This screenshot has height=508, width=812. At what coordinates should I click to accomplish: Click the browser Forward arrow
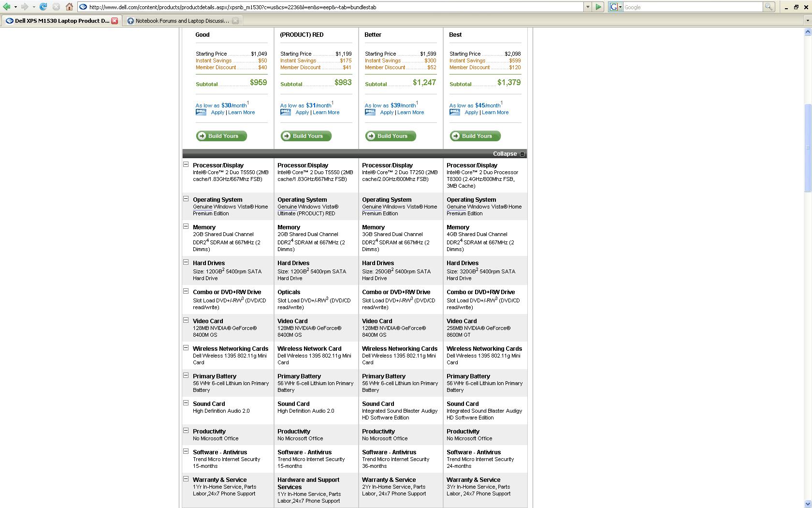(x=25, y=7)
